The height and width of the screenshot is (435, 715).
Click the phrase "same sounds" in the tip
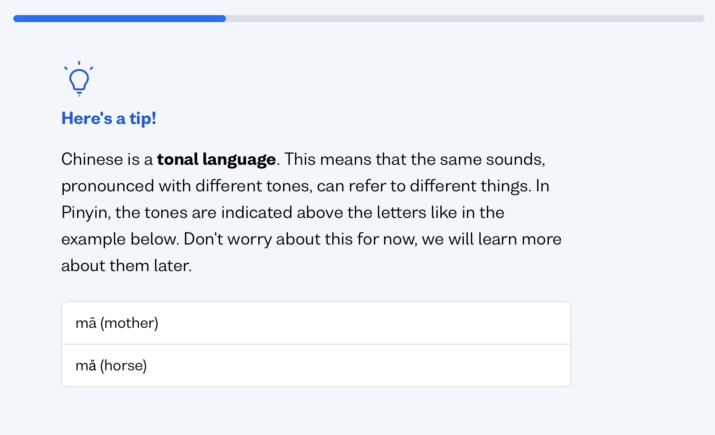(492, 160)
